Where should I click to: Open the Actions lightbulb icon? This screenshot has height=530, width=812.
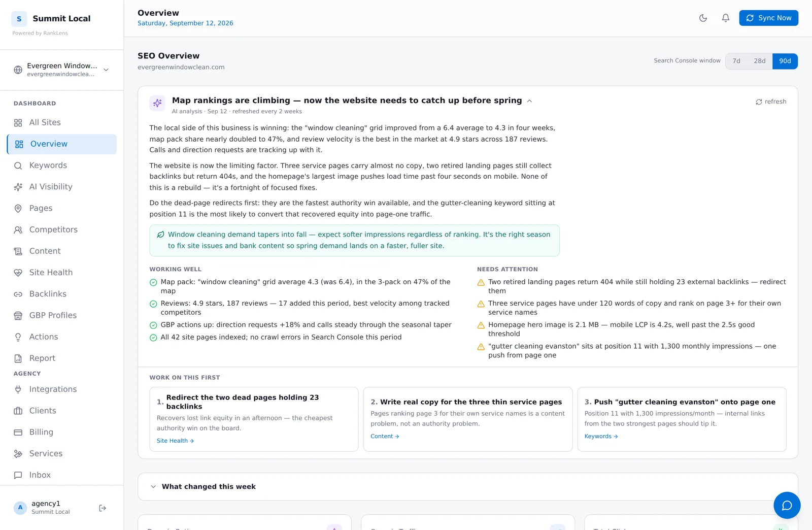tap(18, 337)
